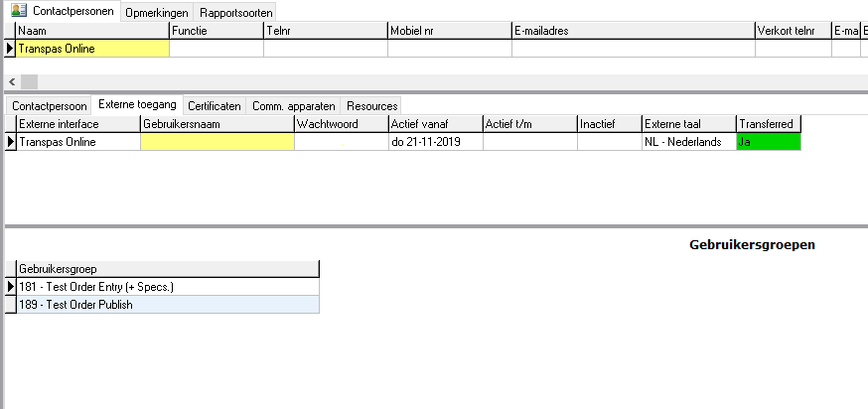Switch to the Rapportsoorten tab
868x409 pixels.
237,13
